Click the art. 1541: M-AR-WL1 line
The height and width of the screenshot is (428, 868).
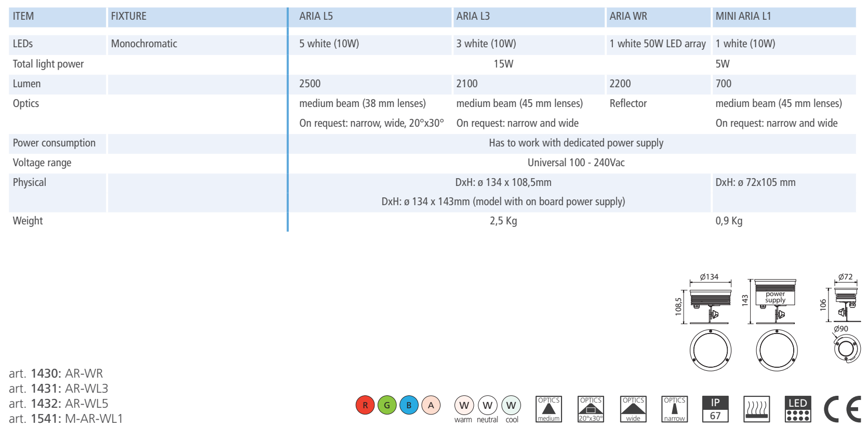[x=66, y=418]
